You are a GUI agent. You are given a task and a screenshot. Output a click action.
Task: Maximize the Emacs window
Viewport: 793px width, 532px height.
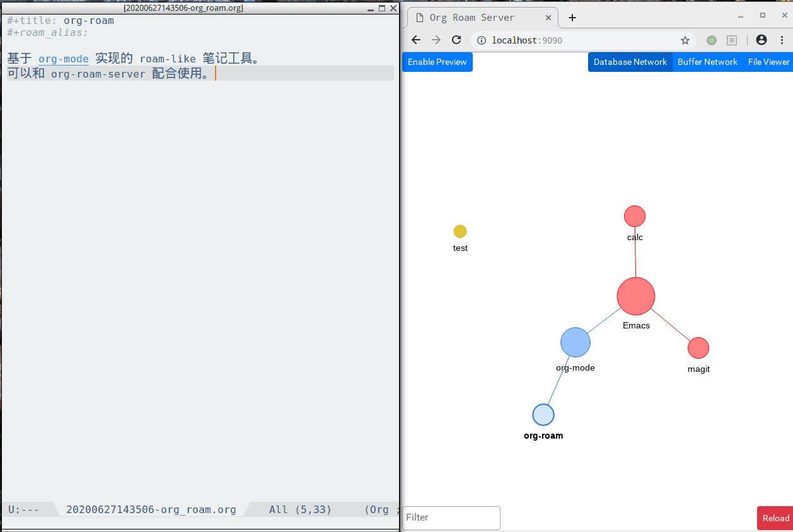[382, 8]
